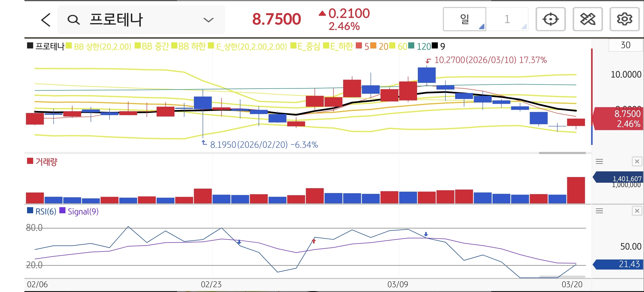Click the RSI(6) legend label

[46, 212]
